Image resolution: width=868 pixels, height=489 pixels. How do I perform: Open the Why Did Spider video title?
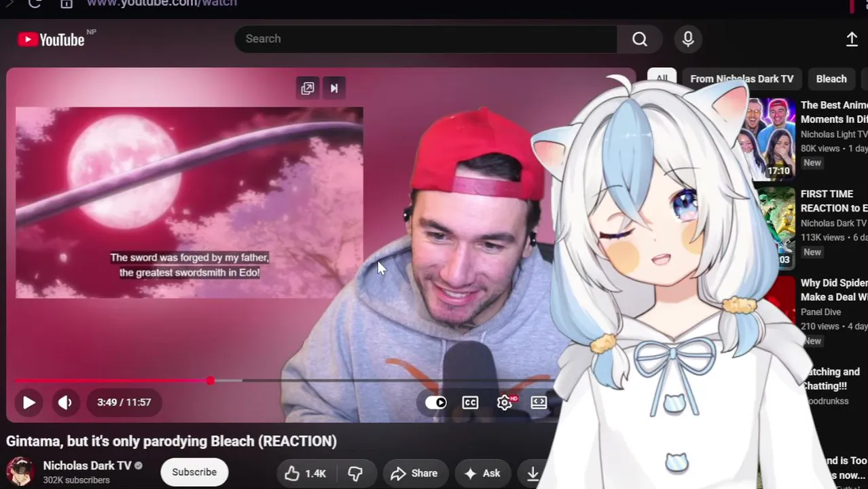point(834,290)
